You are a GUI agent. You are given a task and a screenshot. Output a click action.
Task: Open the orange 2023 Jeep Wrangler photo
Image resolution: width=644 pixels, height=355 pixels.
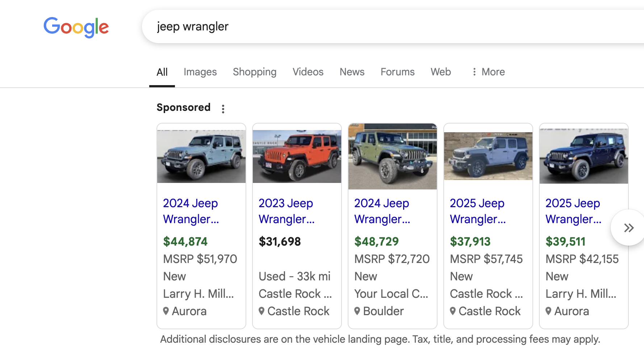pos(297,156)
